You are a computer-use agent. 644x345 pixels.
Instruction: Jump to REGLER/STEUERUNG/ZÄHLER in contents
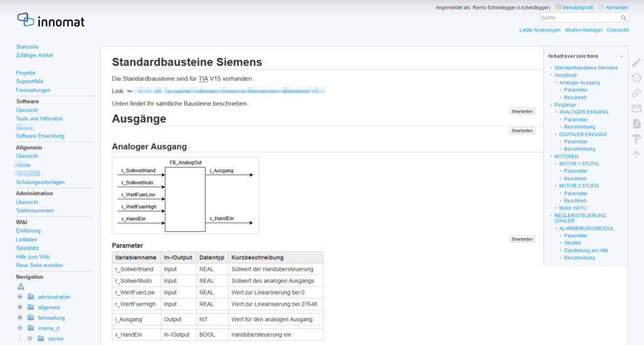pyautogui.click(x=580, y=218)
